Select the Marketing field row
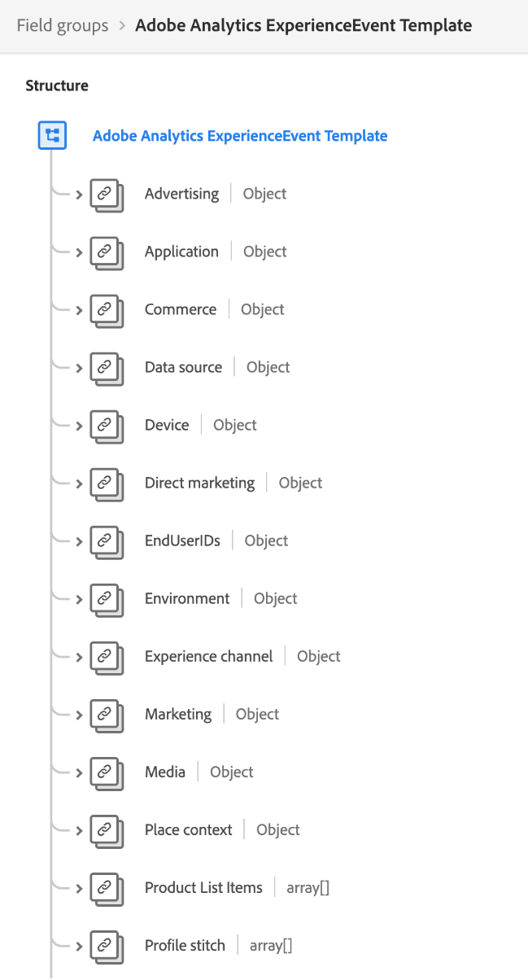This screenshot has width=528, height=980. coord(178,715)
